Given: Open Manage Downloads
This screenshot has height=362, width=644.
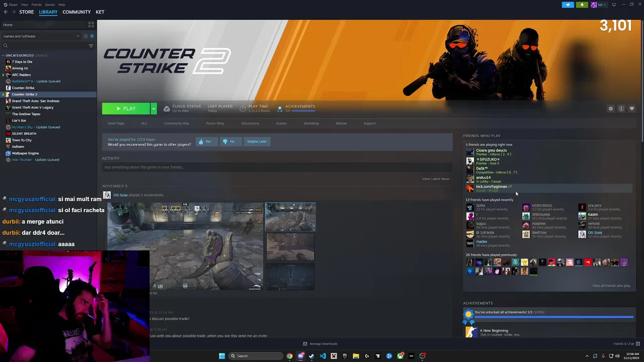Looking at the screenshot, I should pyautogui.click(x=320, y=344).
